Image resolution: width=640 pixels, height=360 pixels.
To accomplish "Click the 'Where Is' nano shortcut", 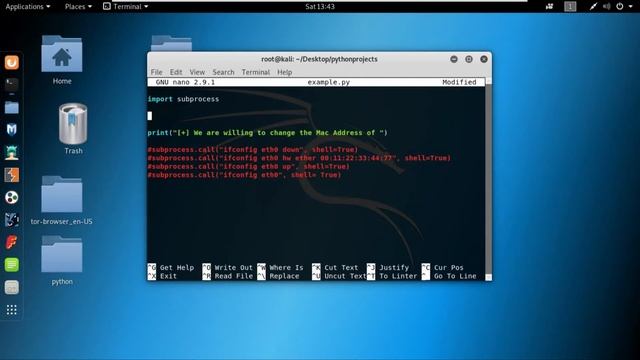I will coord(280,268).
